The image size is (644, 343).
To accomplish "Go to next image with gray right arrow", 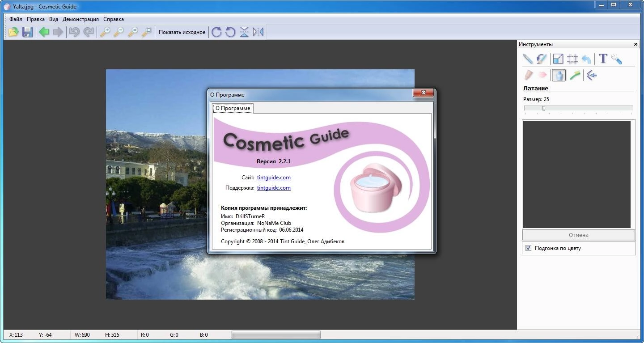I will (58, 32).
